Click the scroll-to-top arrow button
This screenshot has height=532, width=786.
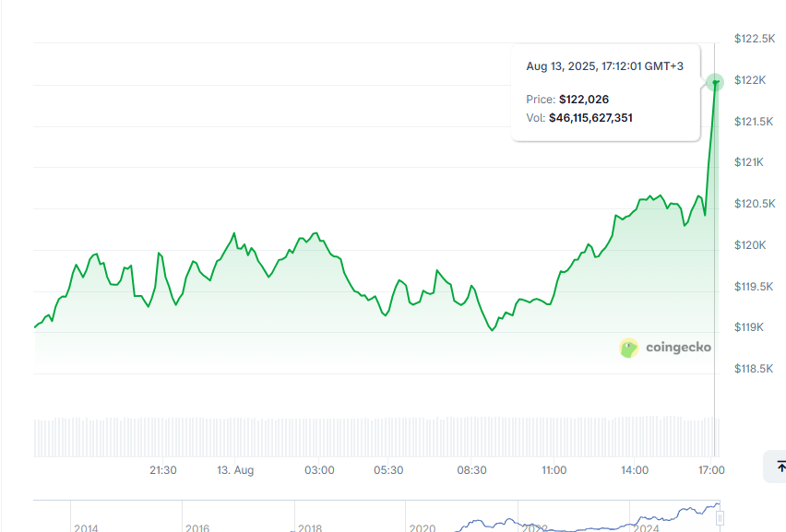(776, 467)
